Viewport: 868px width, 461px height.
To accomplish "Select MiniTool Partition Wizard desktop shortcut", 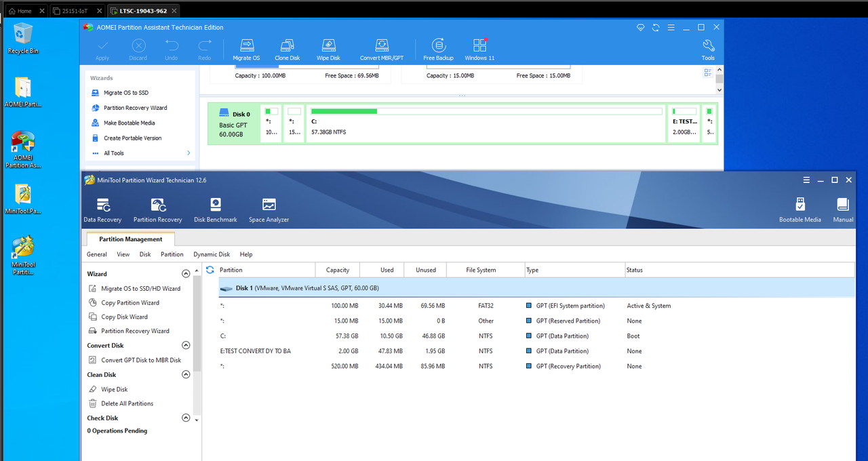I will [23, 256].
